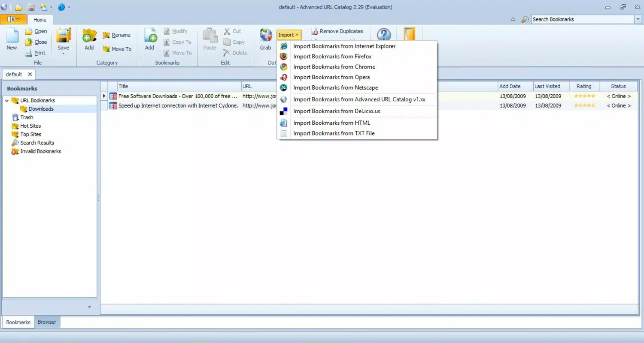Sort by the Status column header

point(619,86)
